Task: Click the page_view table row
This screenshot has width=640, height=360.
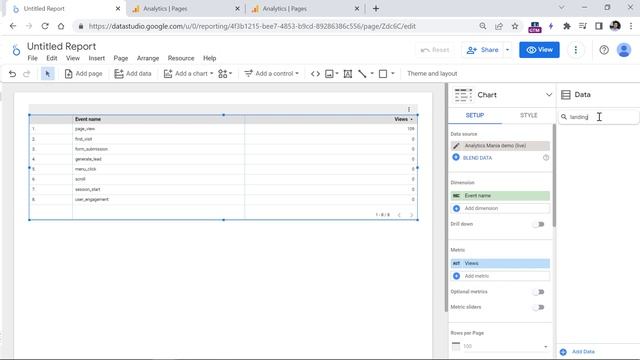Action: 223,129
